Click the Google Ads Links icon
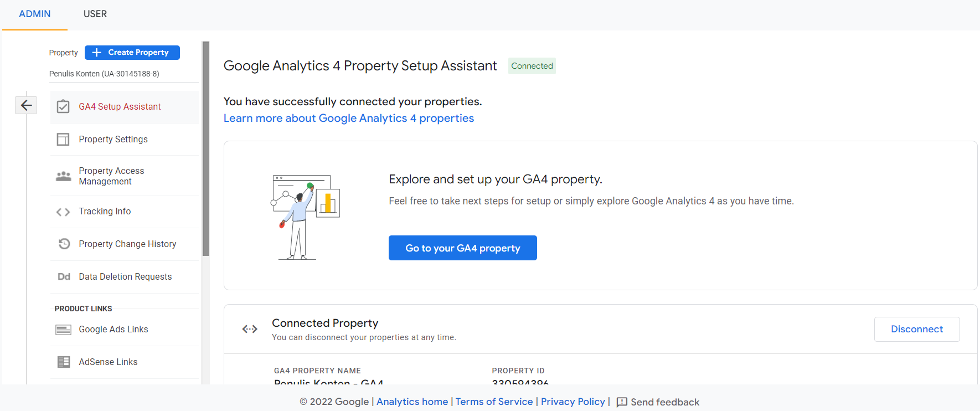The image size is (980, 411). tap(64, 330)
